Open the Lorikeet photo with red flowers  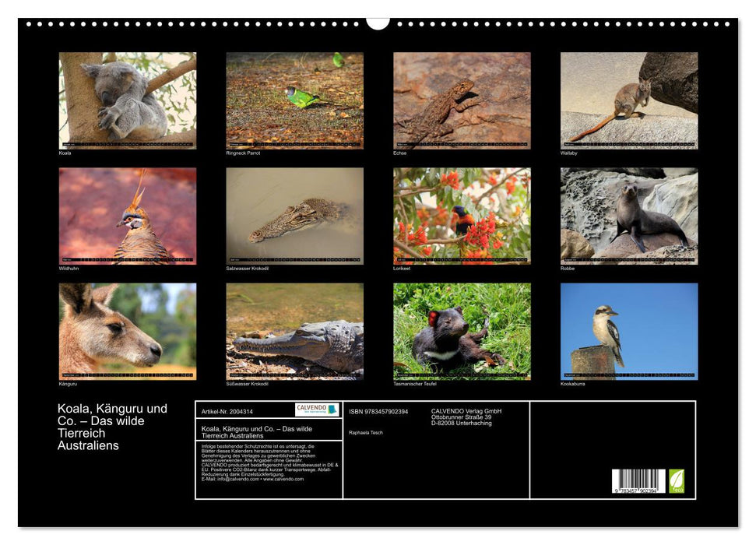coord(462,216)
